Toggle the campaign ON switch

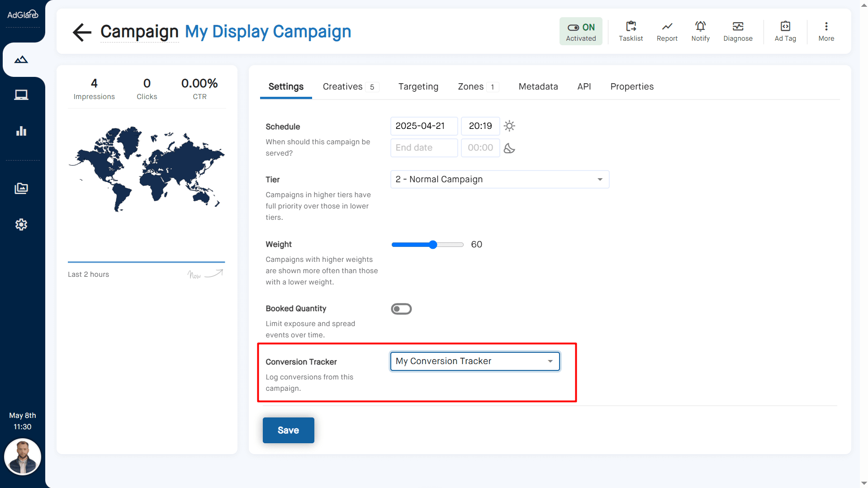click(581, 31)
